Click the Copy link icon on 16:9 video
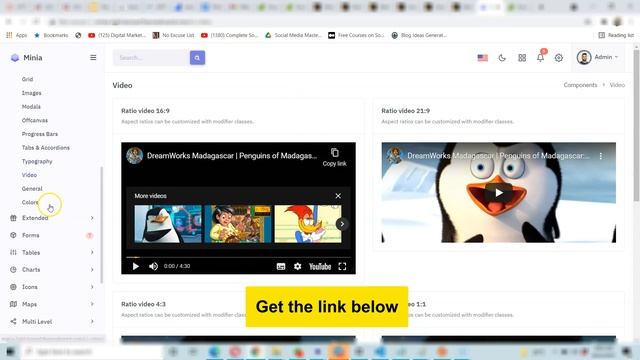The height and width of the screenshot is (360, 640). (x=335, y=153)
